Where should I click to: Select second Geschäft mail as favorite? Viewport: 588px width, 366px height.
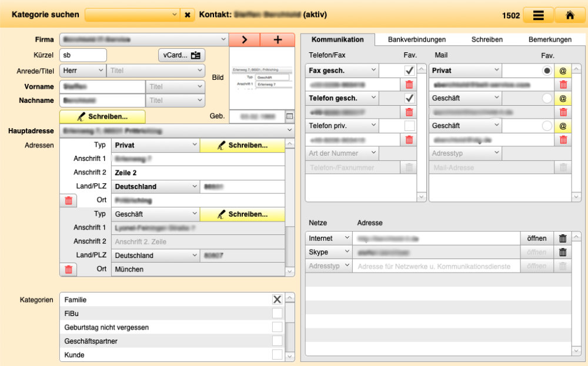click(x=547, y=126)
